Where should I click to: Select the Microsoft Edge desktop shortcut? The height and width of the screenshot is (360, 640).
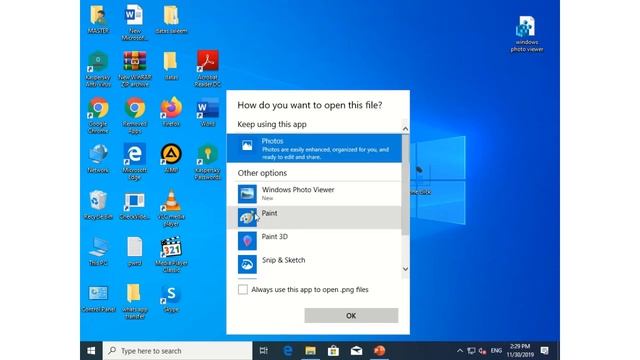point(135,162)
